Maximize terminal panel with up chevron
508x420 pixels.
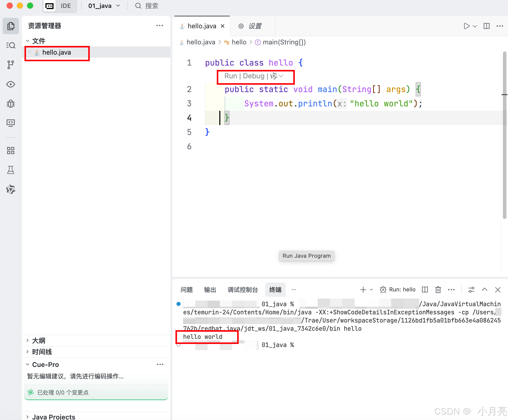484,290
